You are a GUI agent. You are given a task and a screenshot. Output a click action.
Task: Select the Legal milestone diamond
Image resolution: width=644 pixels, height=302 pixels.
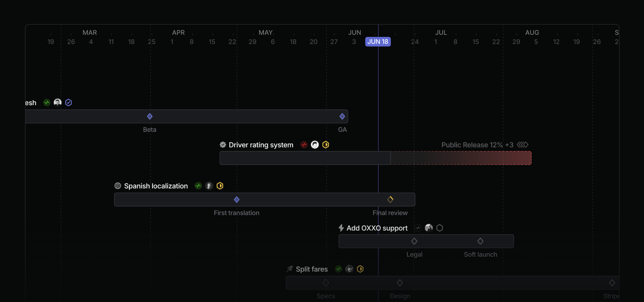point(414,241)
